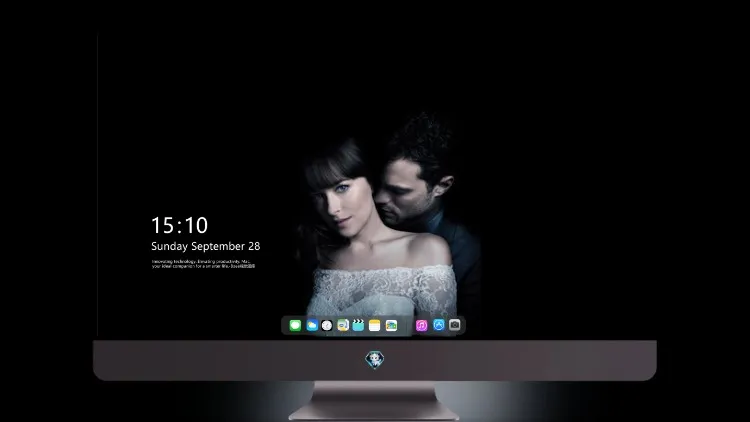Click the small tagline under the date

[203, 264]
